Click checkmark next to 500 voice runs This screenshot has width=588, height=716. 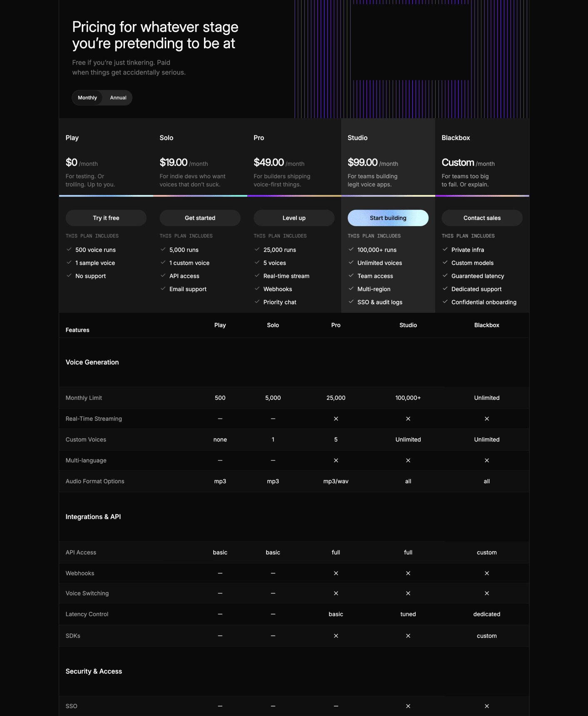(69, 249)
